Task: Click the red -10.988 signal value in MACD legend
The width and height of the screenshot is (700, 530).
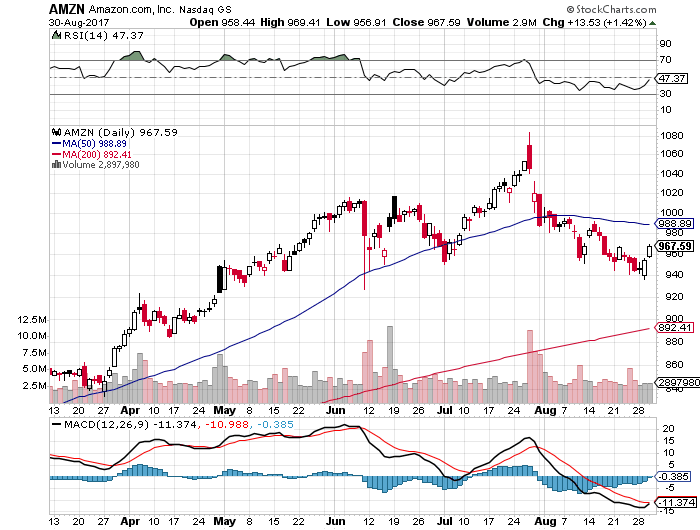Action: click(x=226, y=424)
